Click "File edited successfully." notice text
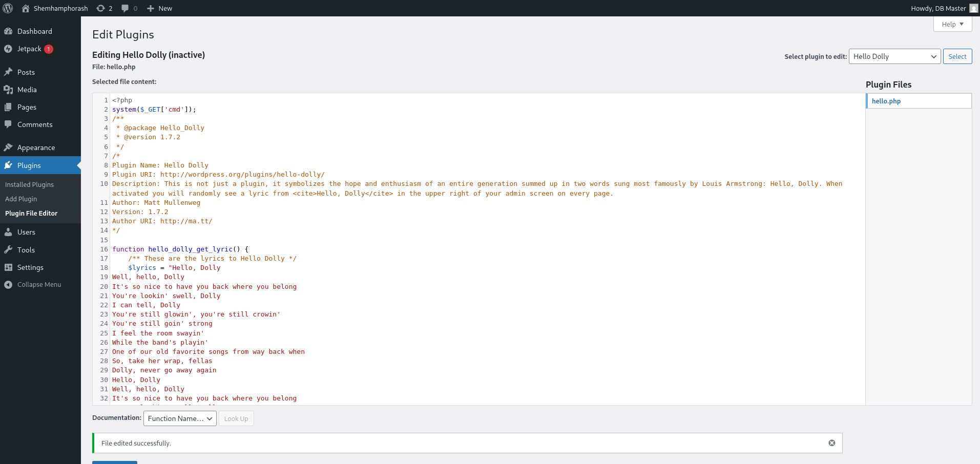The image size is (980, 464). point(136,443)
